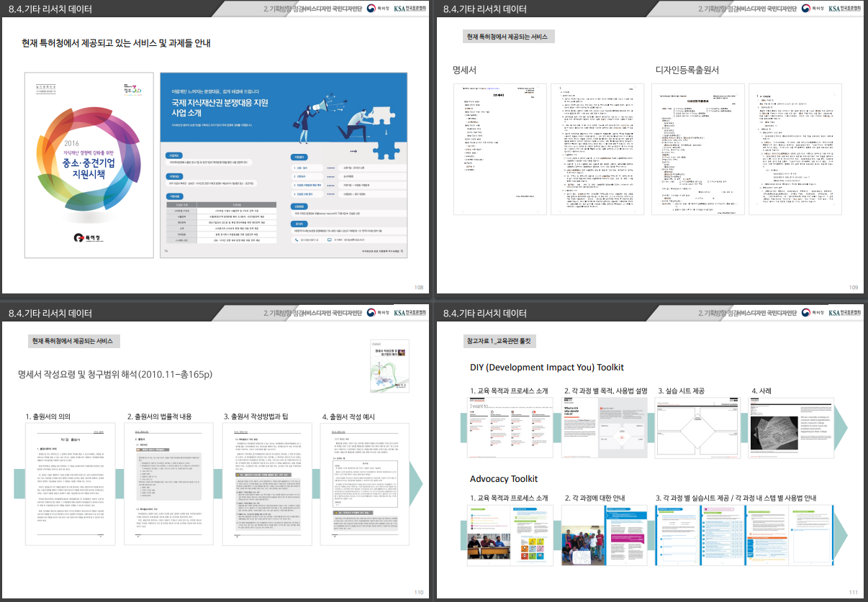
Task: Open the DIY (Development Impact You) Toolkit heading
Action: (546, 368)
